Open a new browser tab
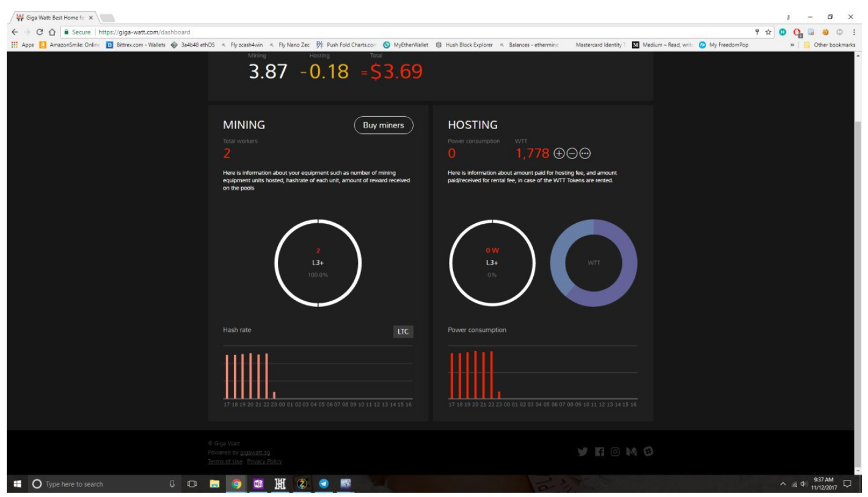This screenshot has height=497, width=868. tap(107, 17)
